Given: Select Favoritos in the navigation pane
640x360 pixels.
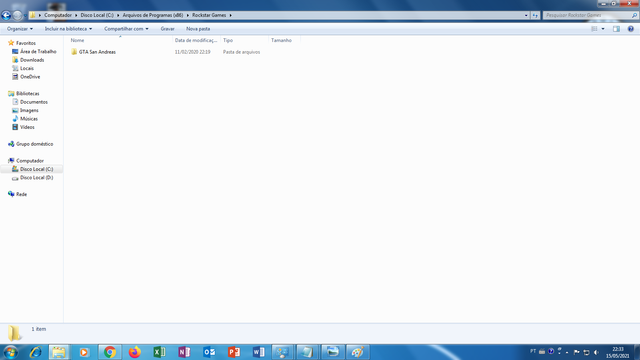Looking at the screenshot, I should [x=26, y=43].
